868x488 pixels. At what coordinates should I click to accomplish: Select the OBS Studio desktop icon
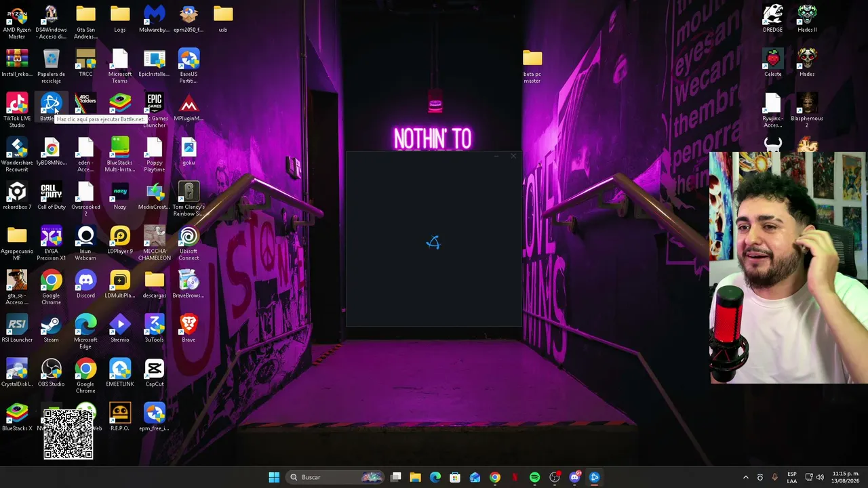pos(52,373)
